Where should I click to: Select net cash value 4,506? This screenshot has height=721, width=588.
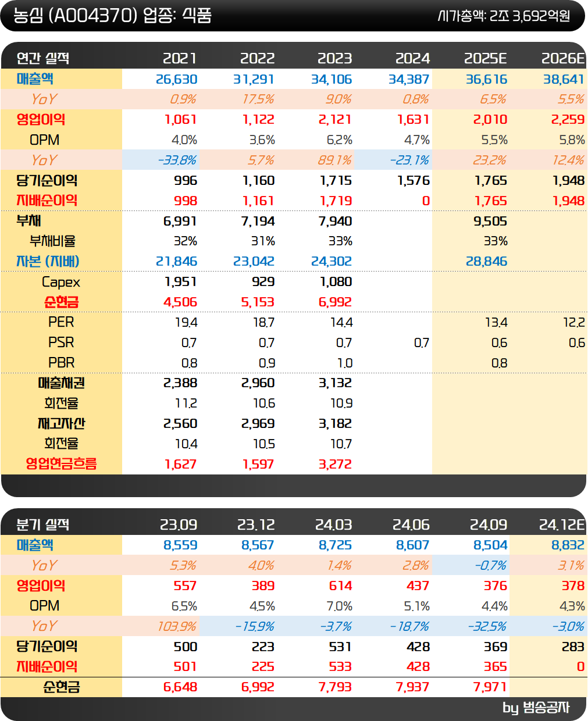180,302
